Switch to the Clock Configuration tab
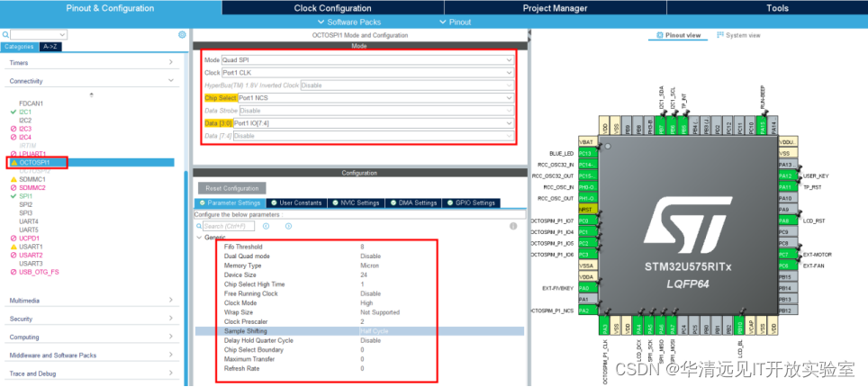 (332, 8)
